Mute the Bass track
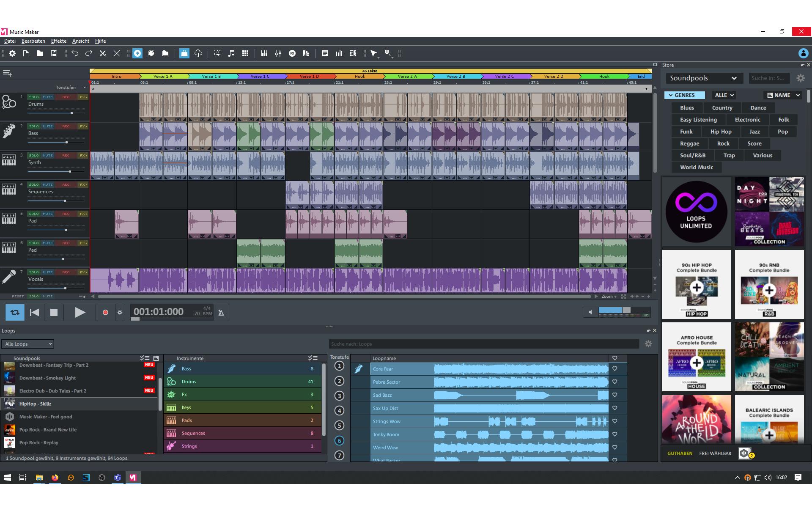The width and height of the screenshot is (812, 511). pos(48,126)
